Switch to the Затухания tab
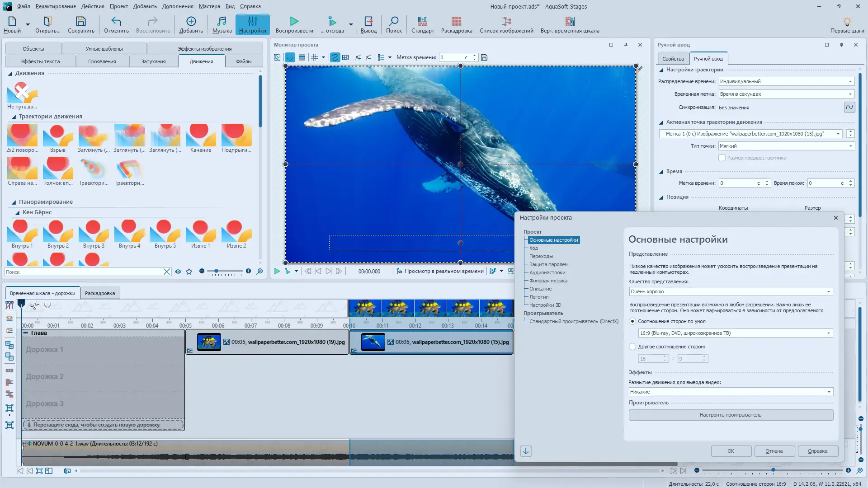The image size is (868, 488). tap(153, 61)
